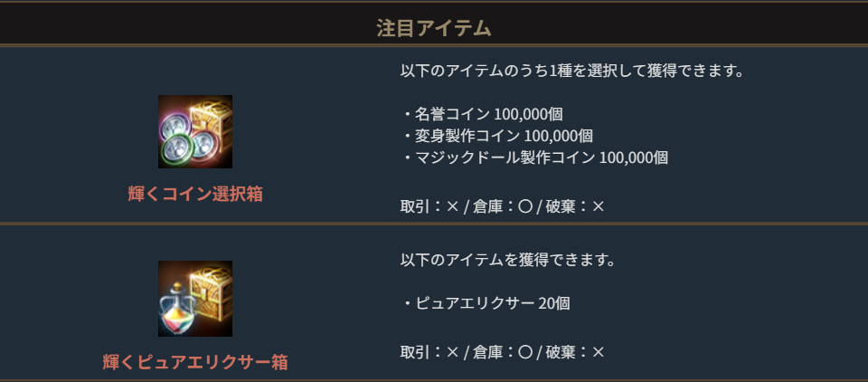The image size is (868, 382).
Task: Click the golden chest in the elixir box icon
Action: pos(213,285)
